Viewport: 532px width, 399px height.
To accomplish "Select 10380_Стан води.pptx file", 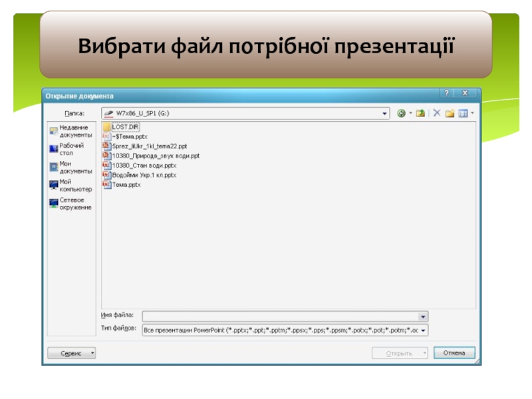I will coord(140,165).
